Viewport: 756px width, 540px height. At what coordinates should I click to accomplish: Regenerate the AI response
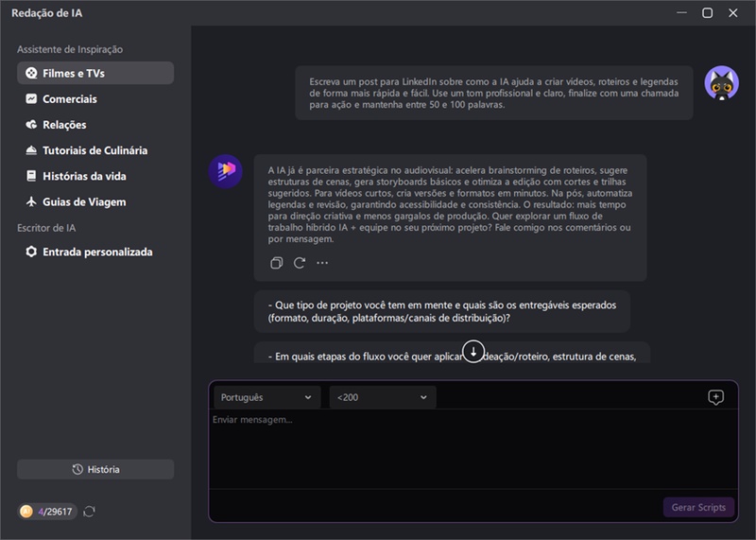coord(300,263)
